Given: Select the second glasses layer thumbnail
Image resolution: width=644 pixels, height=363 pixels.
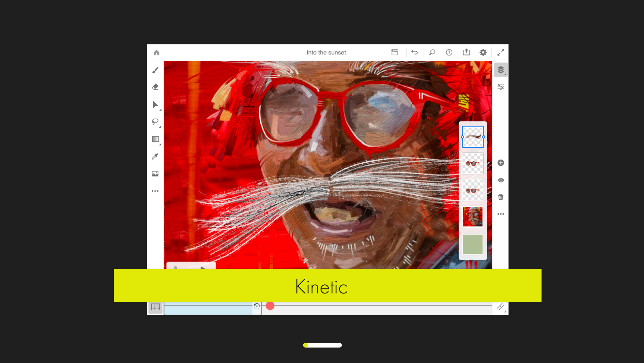Looking at the screenshot, I should click(x=473, y=163).
